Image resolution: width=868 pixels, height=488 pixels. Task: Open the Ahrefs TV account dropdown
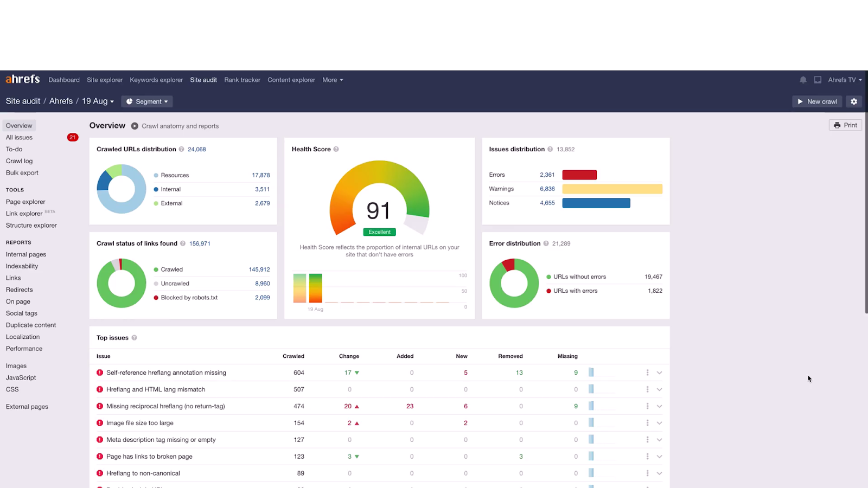coord(845,80)
